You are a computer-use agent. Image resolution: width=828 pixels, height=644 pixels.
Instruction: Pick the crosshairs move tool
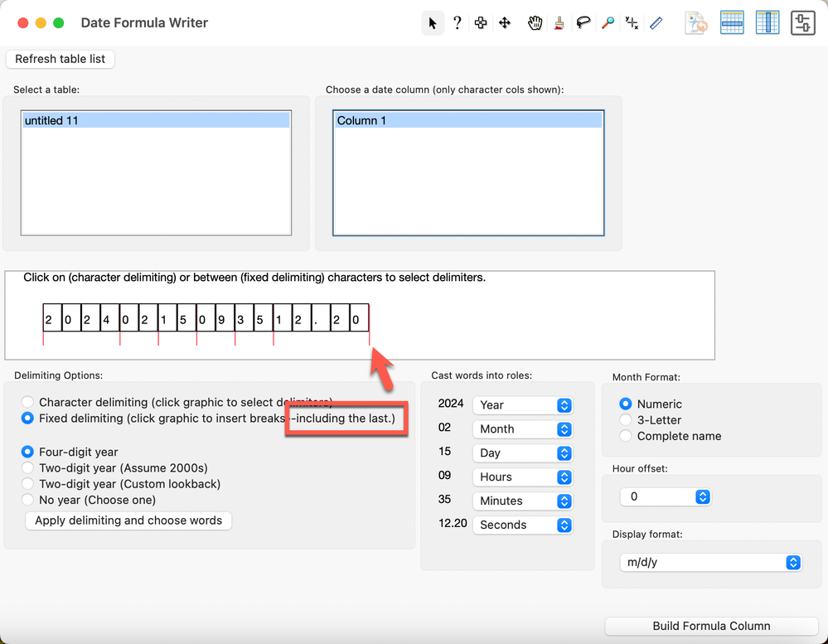pyautogui.click(x=505, y=22)
